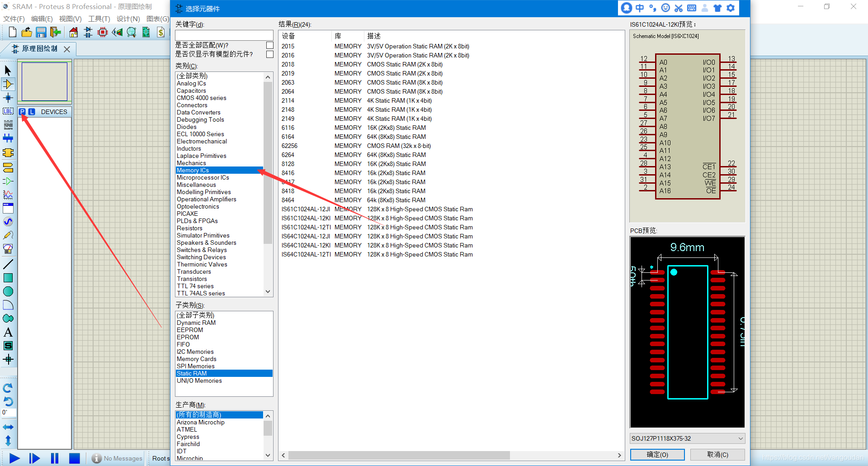Go to the Home page icon
Viewport: 868px width, 466px height.
[73, 32]
